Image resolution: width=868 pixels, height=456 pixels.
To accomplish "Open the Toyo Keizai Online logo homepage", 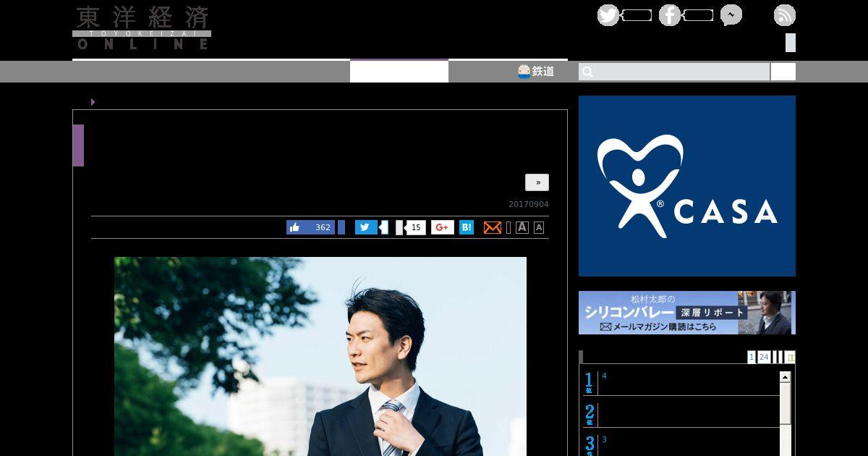I will click(x=142, y=28).
